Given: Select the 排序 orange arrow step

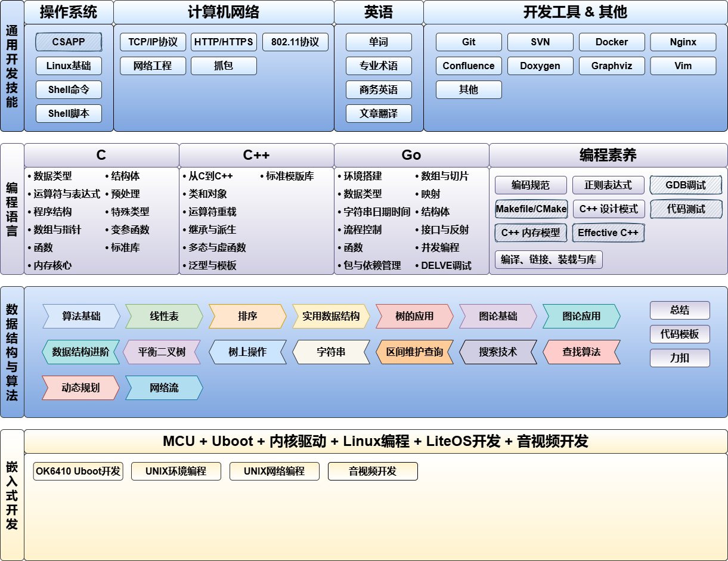Looking at the screenshot, I should click(247, 317).
